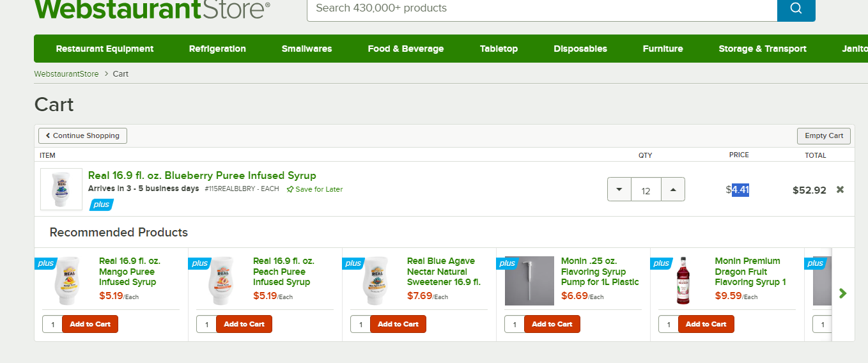The width and height of the screenshot is (868, 363).
Task: Click quantity field for Blue Agave Nectar
Action: [x=360, y=324]
